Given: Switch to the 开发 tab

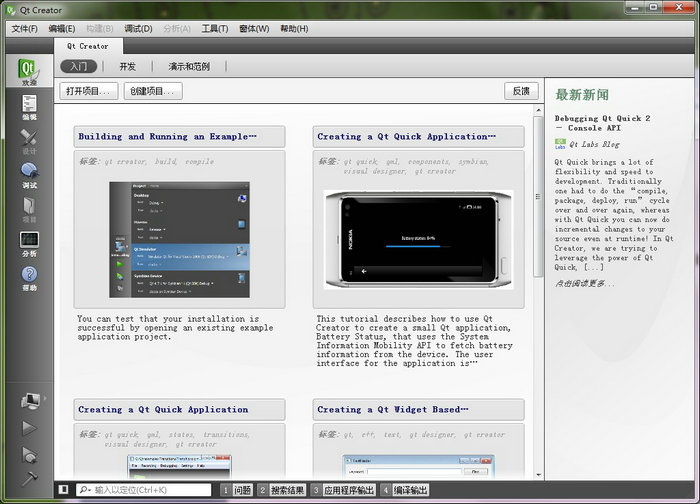Looking at the screenshot, I should click(127, 66).
